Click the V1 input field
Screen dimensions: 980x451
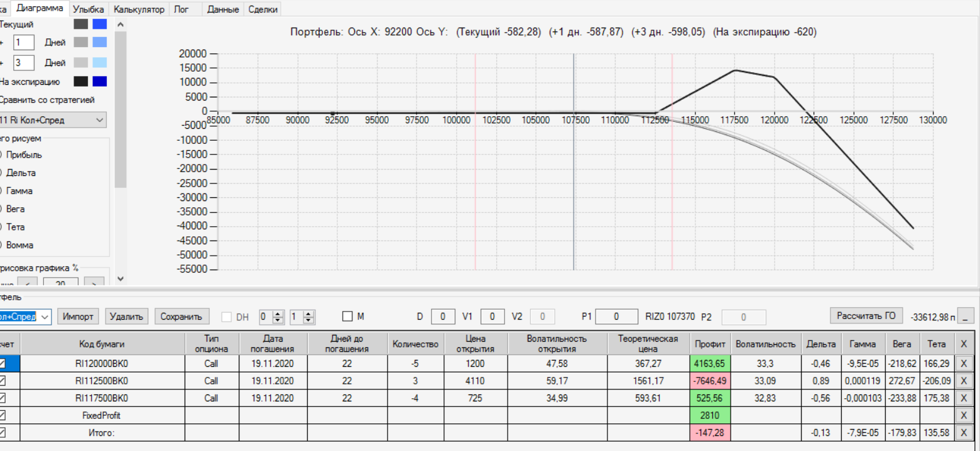[x=493, y=317]
